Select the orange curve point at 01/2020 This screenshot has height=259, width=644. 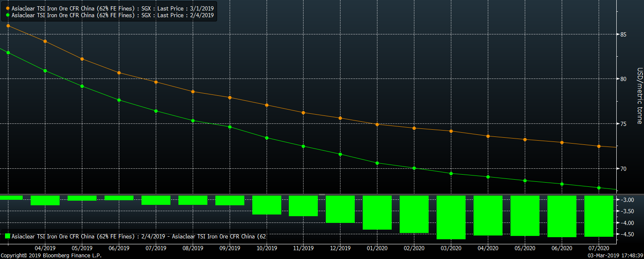pyautogui.click(x=377, y=124)
